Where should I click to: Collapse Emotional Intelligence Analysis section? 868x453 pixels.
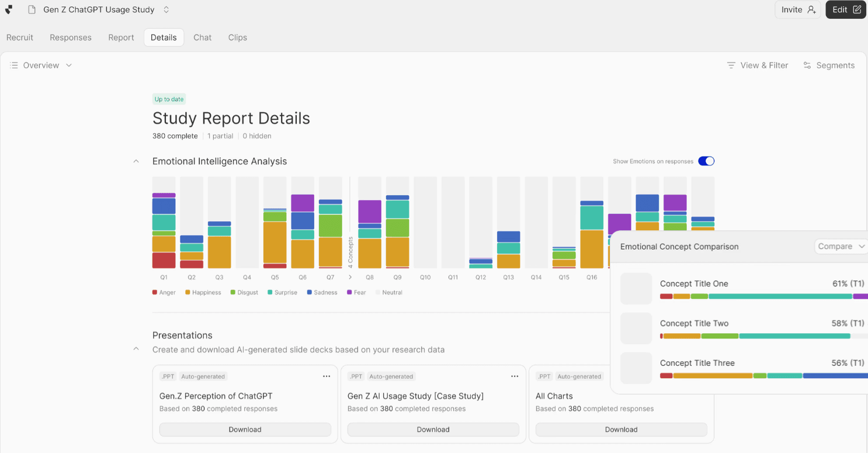tap(136, 161)
